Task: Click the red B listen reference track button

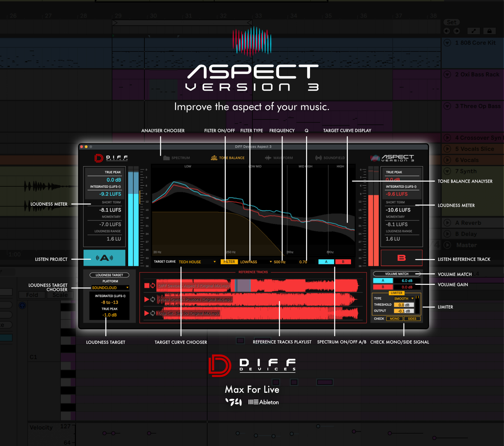Action: (401, 258)
